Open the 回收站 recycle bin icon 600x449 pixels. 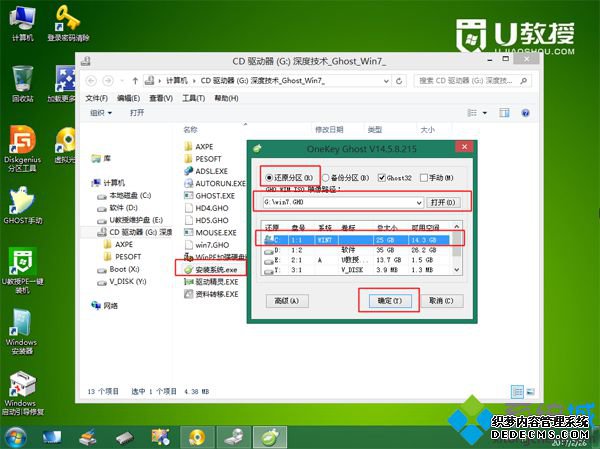[22, 83]
